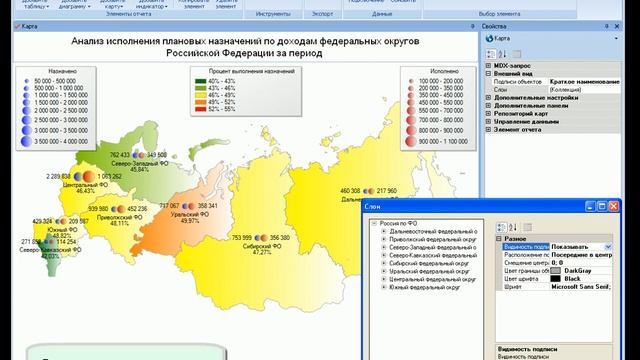This screenshot has width=640, height=360.
Task: Click the Цвет шрифта property label
Action: (x=521, y=279)
